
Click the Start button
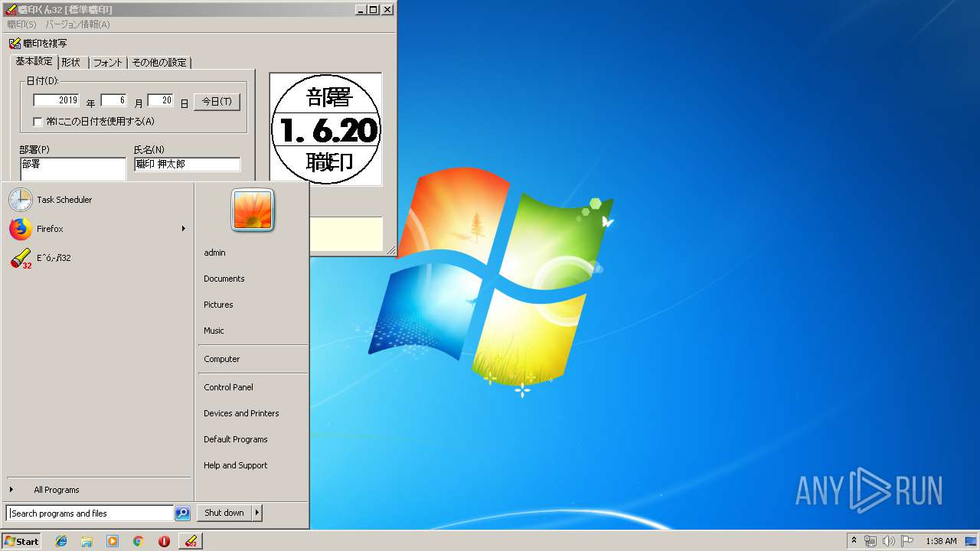(21, 541)
